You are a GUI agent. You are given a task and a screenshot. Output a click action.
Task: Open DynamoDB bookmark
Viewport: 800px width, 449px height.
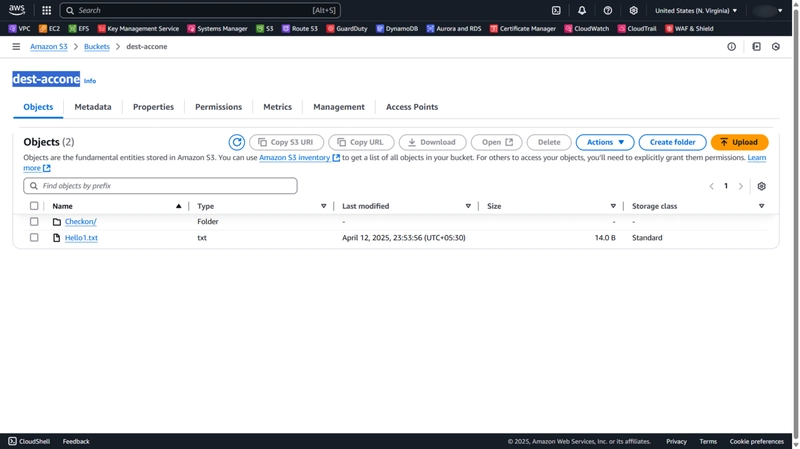(397, 29)
